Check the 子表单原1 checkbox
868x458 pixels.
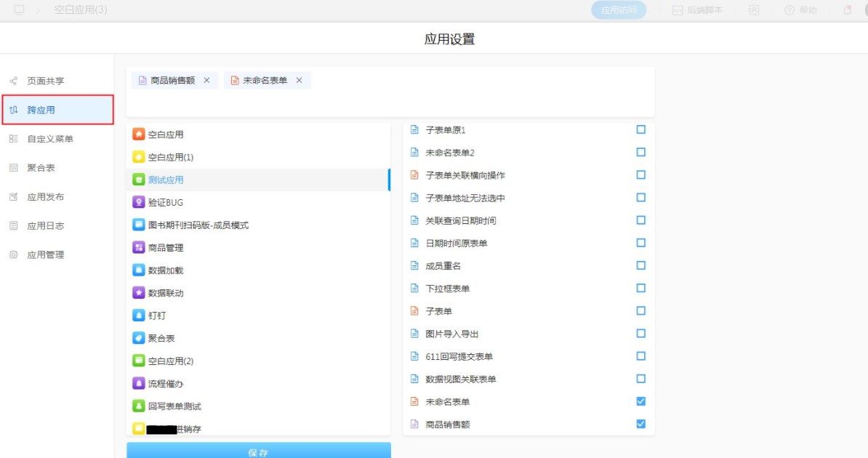[640, 129]
